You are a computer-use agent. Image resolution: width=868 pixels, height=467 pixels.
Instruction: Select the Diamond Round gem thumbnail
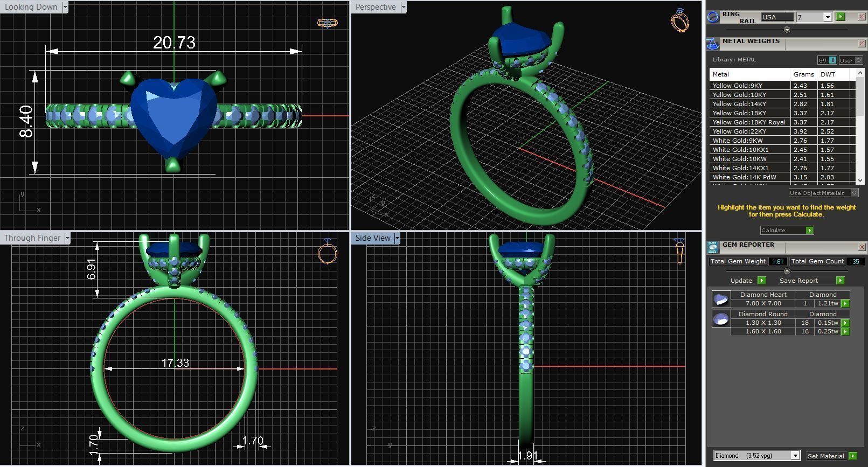(721, 318)
